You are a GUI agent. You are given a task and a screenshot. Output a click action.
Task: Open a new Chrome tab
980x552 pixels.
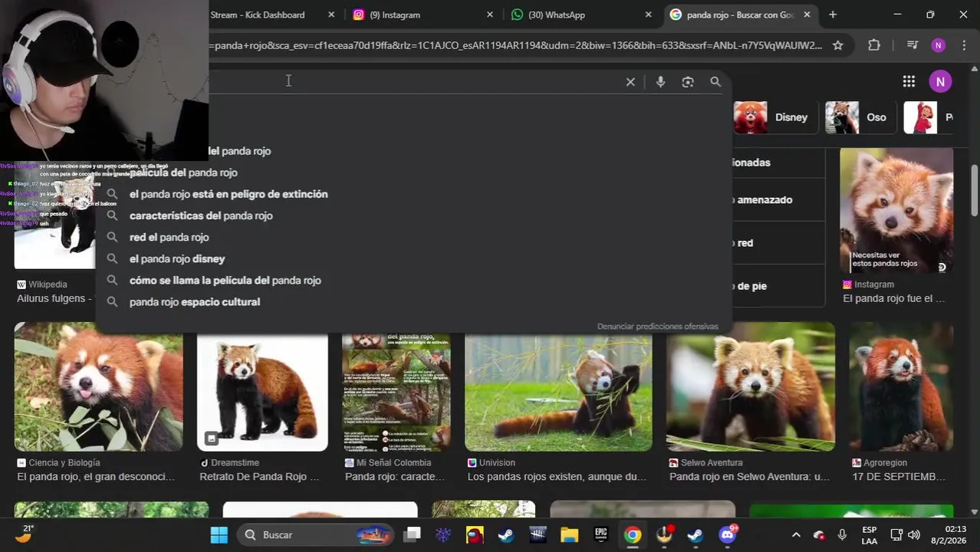[833, 15]
